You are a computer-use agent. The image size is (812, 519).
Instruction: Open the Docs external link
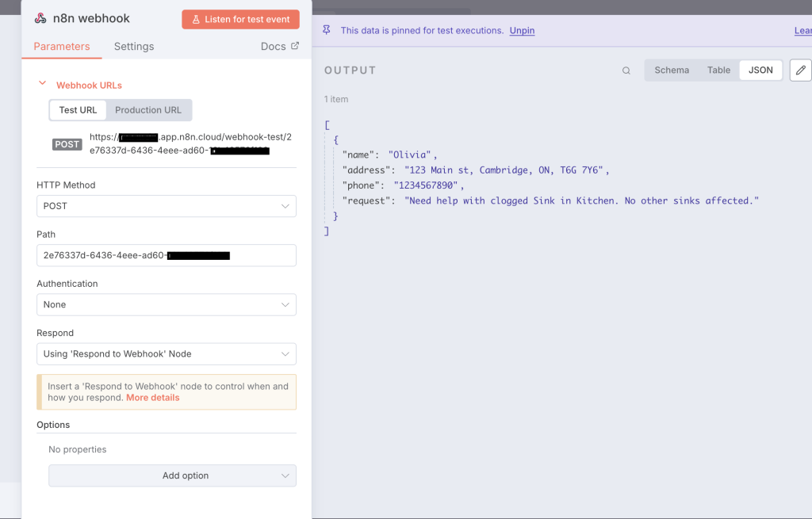click(x=280, y=47)
